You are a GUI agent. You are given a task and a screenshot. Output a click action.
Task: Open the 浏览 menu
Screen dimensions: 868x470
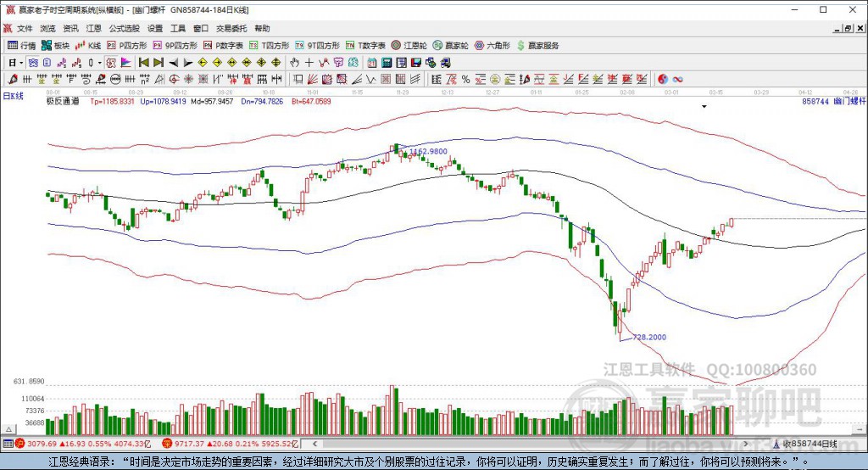[x=47, y=28]
